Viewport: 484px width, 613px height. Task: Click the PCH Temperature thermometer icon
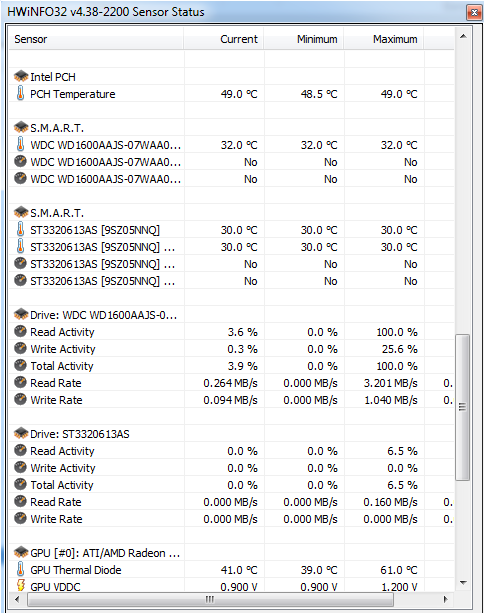(x=20, y=93)
